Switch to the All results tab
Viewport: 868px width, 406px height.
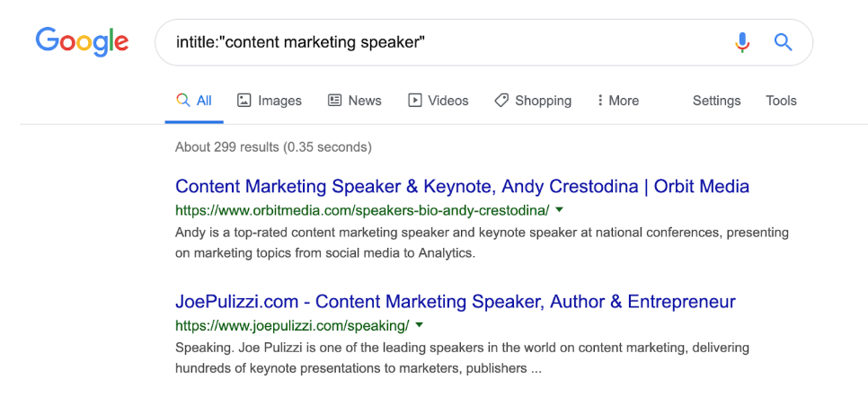tap(194, 101)
